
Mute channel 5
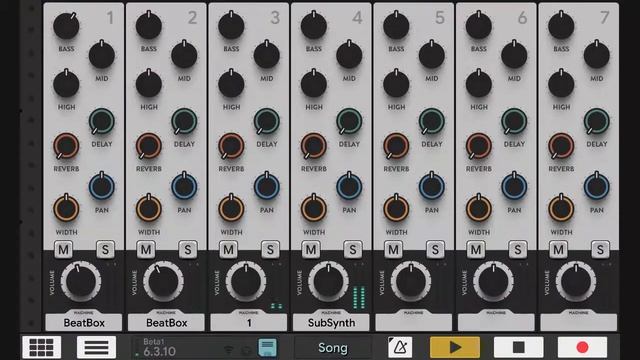393,249
